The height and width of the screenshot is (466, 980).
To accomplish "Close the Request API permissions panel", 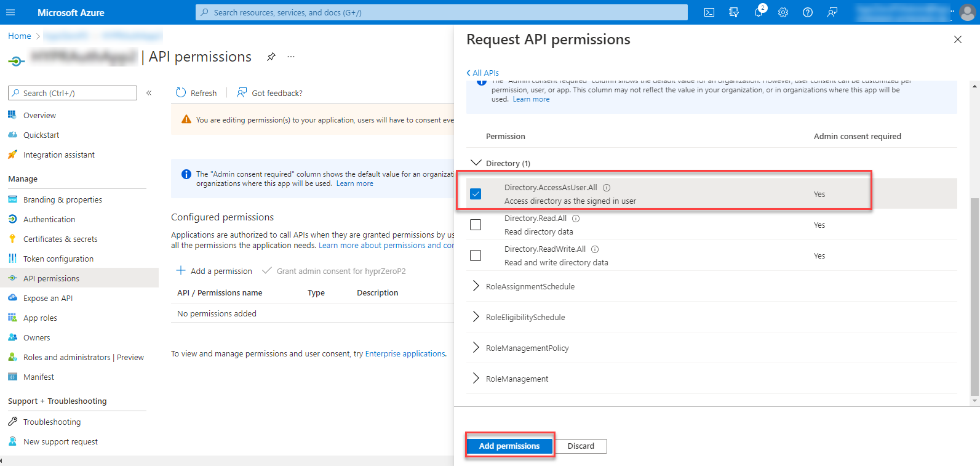I will click(957, 39).
